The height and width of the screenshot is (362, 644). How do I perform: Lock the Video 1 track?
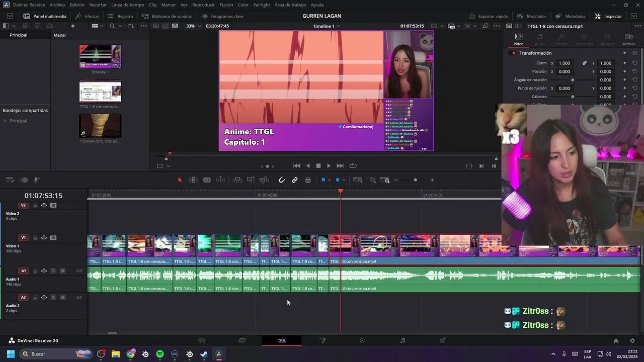35,238
